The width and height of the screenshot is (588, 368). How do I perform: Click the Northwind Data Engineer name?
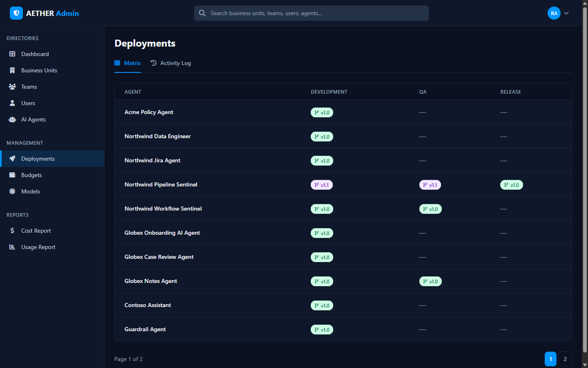tap(158, 136)
